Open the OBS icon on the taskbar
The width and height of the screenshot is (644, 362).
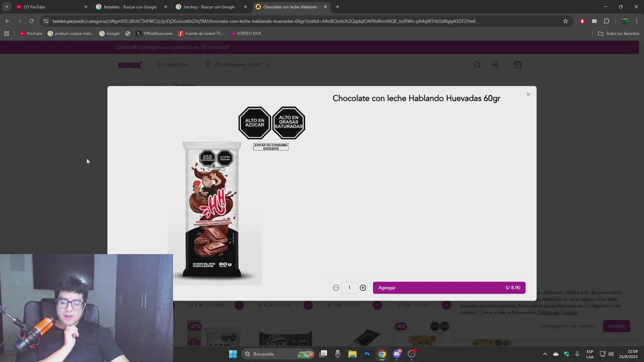point(412,354)
